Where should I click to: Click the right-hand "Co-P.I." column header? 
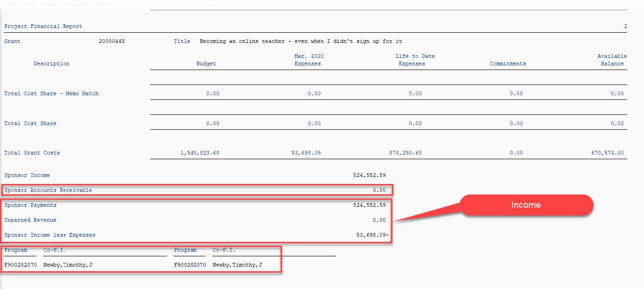coord(224,250)
